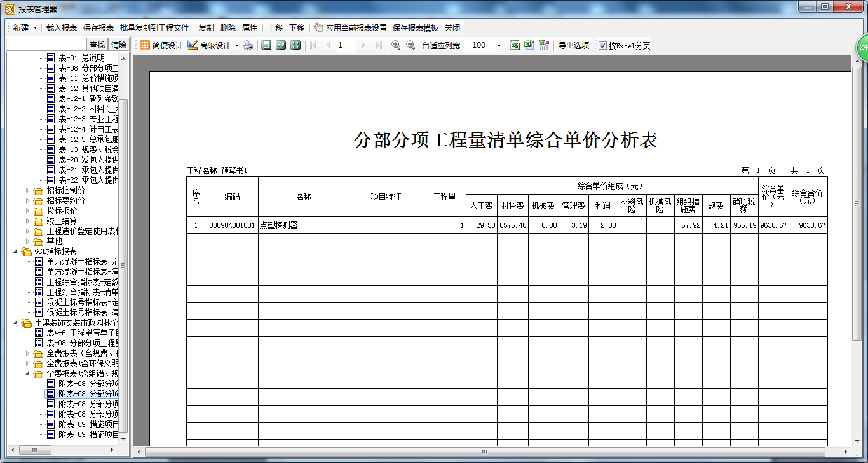The height and width of the screenshot is (463, 868).
Task: Click the page number field
Action: pyautogui.click(x=345, y=46)
